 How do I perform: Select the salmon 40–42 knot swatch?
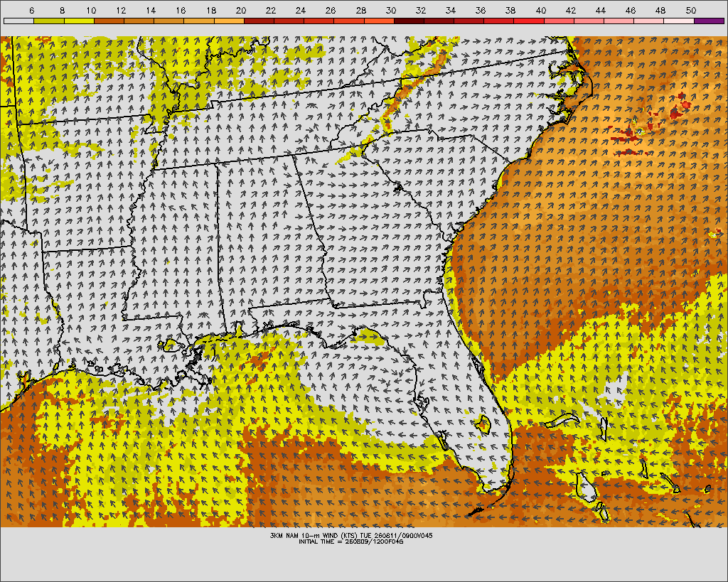tap(559, 21)
